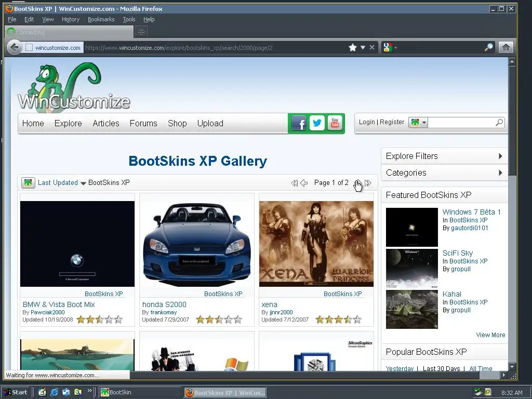Image resolution: width=532 pixels, height=399 pixels.
Task: Go to previous page arrow
Action: [304, 183]
